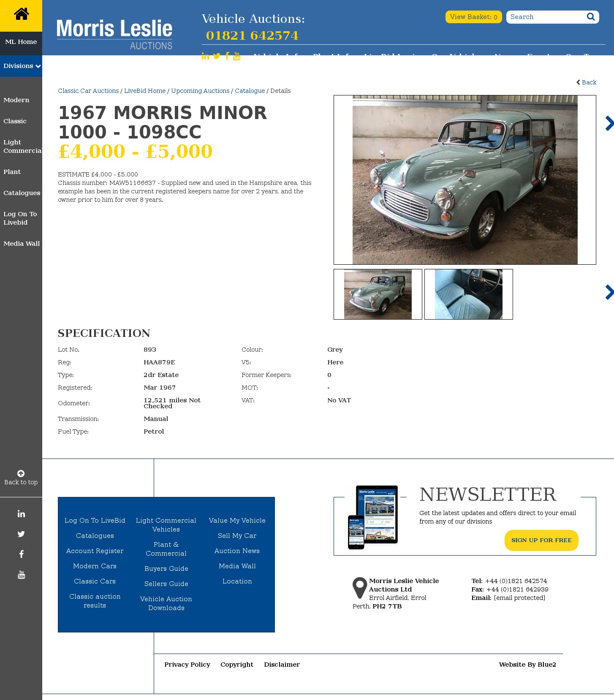
Task: Advance thumbnail strip with right arrow
Action: (609, 292)
